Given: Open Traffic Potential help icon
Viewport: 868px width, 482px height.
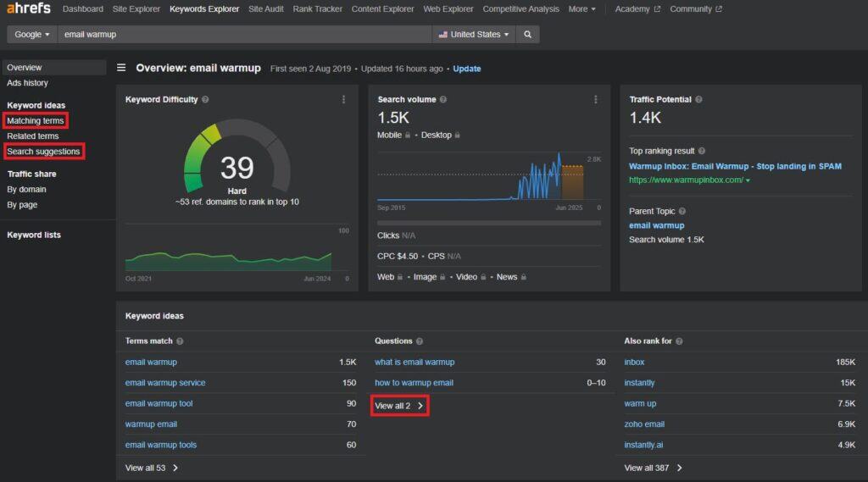Looking at the screenshot, I should pos(698,100).
